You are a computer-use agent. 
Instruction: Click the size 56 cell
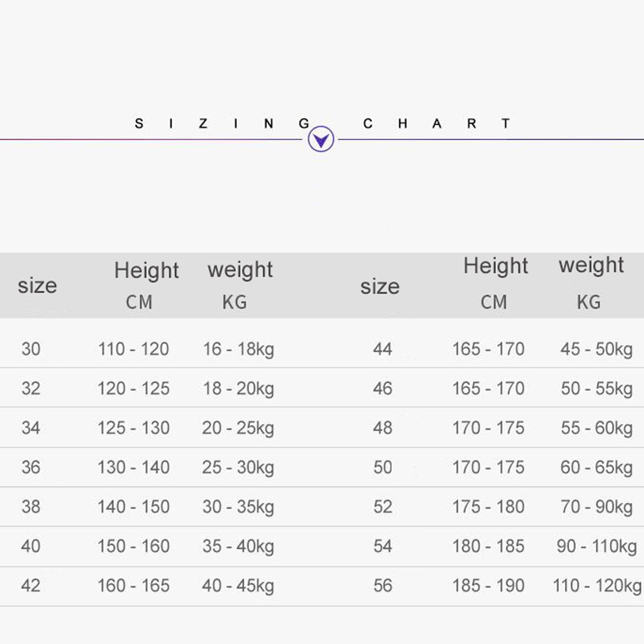click(382, 586)
